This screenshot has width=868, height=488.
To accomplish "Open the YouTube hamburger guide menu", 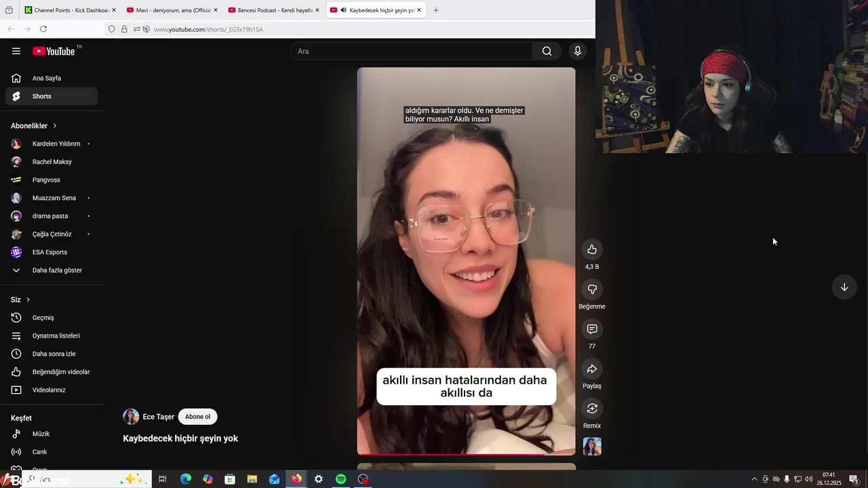I will coord(16,51).
